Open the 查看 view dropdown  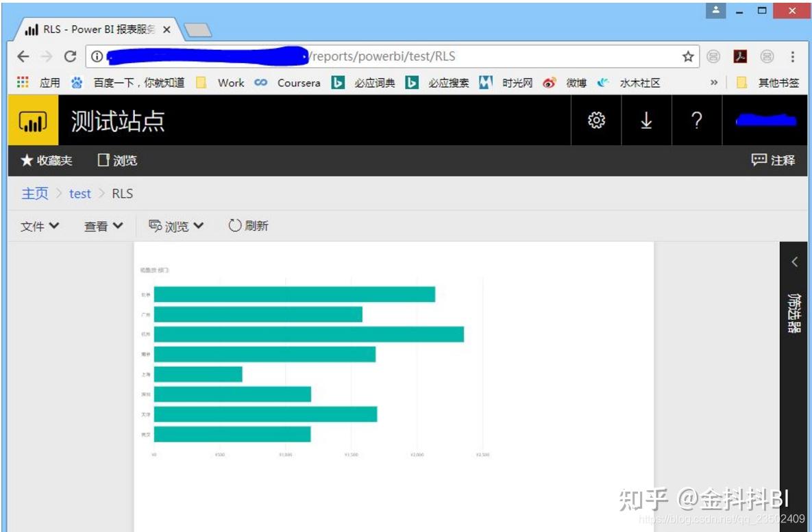pos(102,225)
